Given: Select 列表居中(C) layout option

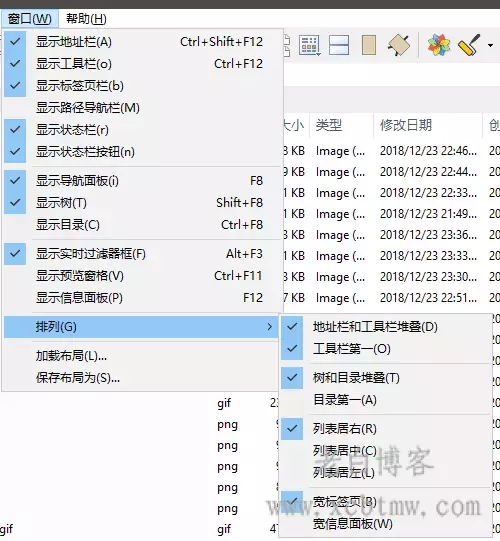Looking at the screenshot, I should pyautogui.click(x=386, y=451).
